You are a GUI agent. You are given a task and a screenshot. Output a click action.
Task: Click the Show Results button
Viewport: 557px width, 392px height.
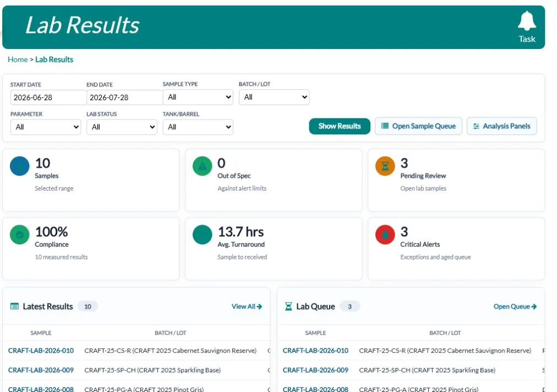(x=339, y=126)
